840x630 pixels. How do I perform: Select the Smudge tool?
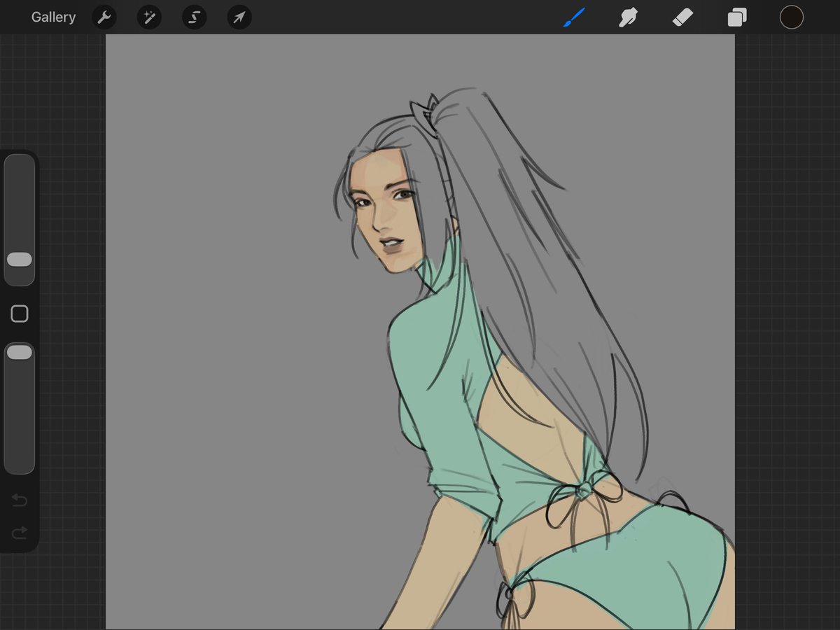[x=628, y=17]
